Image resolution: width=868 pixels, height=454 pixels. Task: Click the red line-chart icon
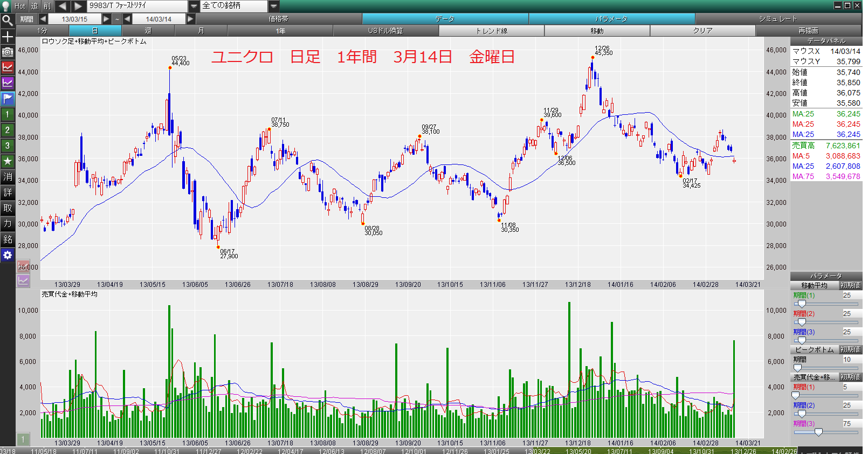(x=8, y=67)
